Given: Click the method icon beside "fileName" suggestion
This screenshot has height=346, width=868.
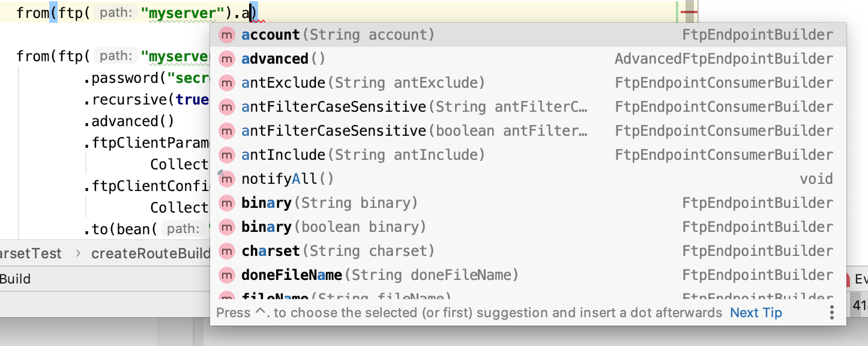Looking at the screenshot, I should (x=227, y=297).
